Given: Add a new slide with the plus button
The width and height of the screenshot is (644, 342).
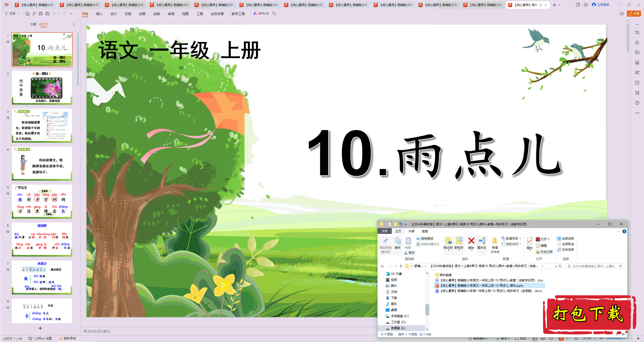Looking at the screenshot, I should click(40, 328).
